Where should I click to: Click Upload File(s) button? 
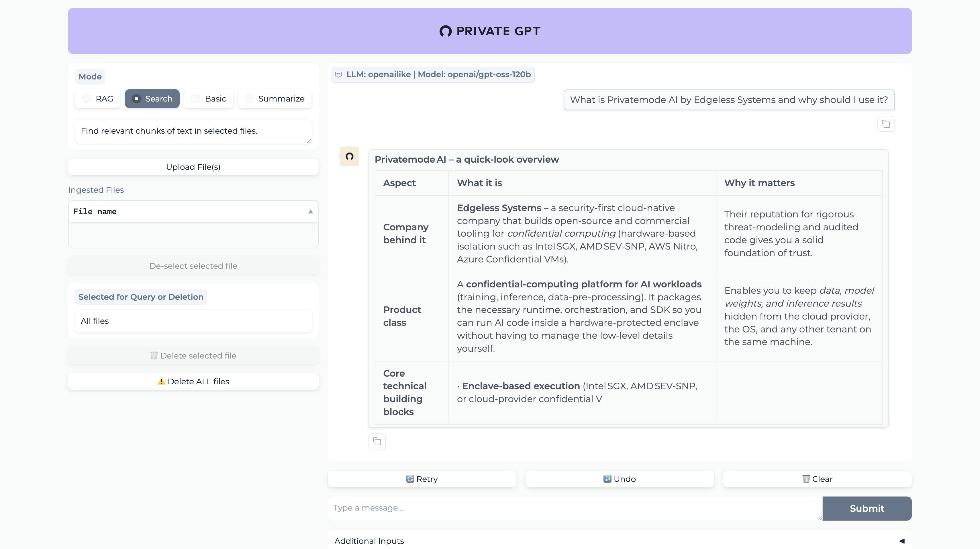tap(193, 167)
